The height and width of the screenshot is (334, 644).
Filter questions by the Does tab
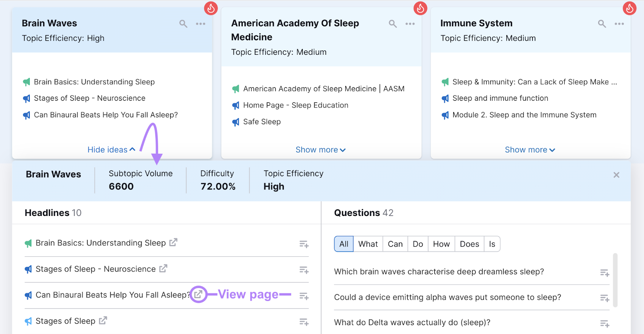469,244
